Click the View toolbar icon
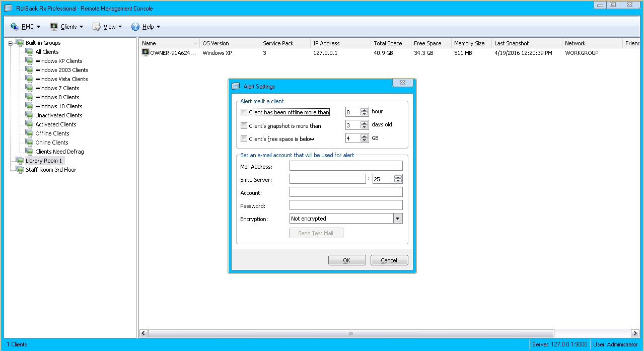644x351 pixels. point(97,27)
